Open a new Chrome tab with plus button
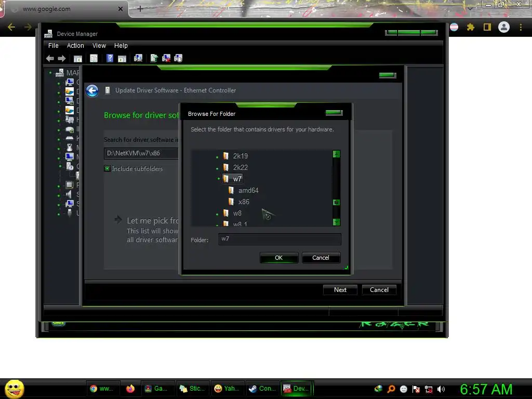 [x=140, y=9]
